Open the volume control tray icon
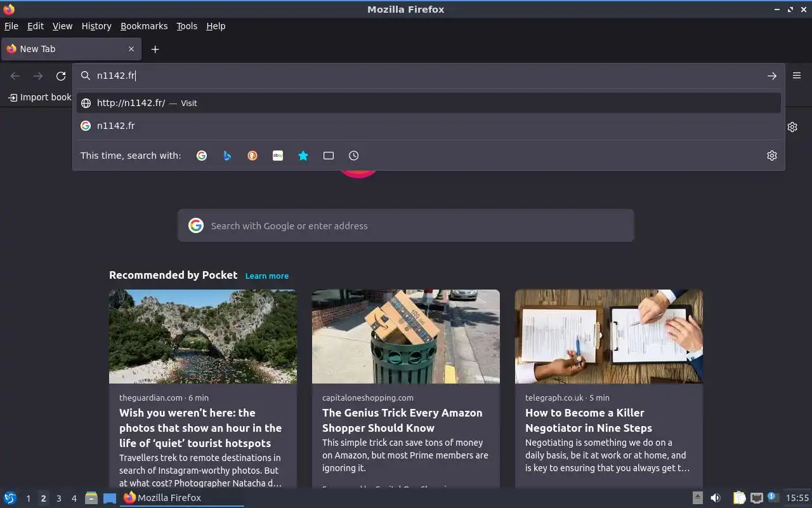This screenshot has width=812, height=508. tap(716, 498)
